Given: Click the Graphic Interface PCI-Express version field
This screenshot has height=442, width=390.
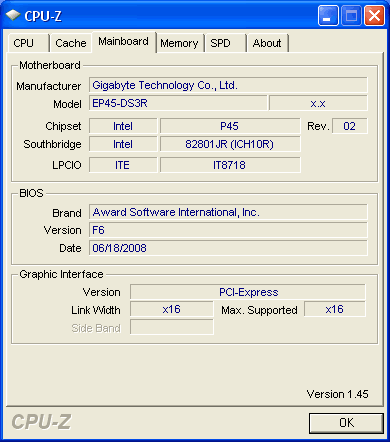Looking at the screenshot, I should click(x=248, y=292).
